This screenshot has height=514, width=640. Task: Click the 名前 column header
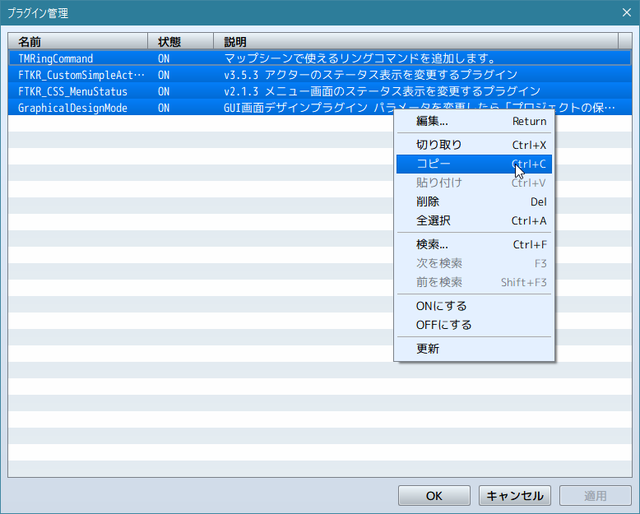(78, 42)
